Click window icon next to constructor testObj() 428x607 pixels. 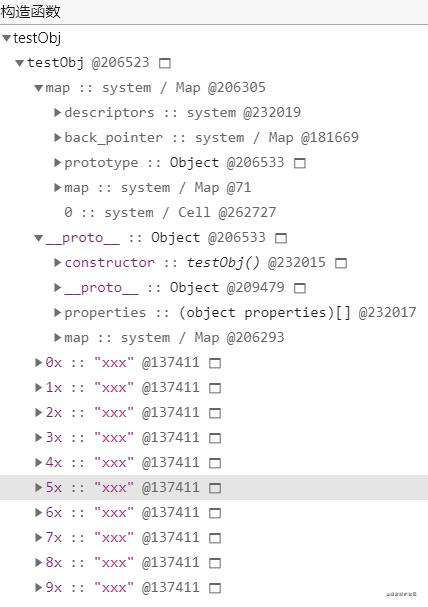341,263
